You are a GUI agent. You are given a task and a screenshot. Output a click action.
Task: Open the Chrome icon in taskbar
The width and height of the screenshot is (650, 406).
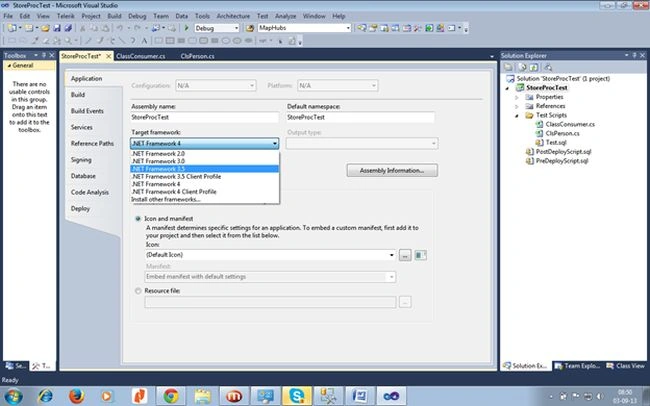171,396
